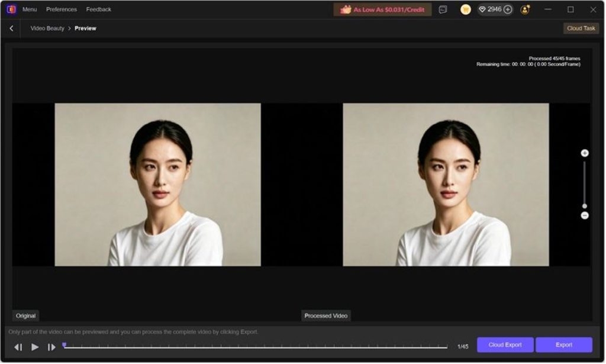Click the Processed 45/45 frames text
606x364 pixels.
pyautogui.click(x=555, y=59)
